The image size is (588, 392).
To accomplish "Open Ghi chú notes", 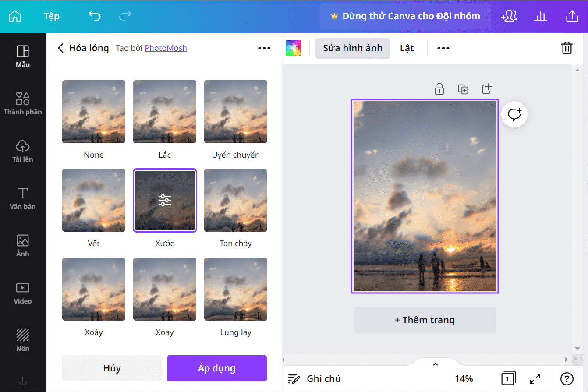I will [x=314, y=379].
